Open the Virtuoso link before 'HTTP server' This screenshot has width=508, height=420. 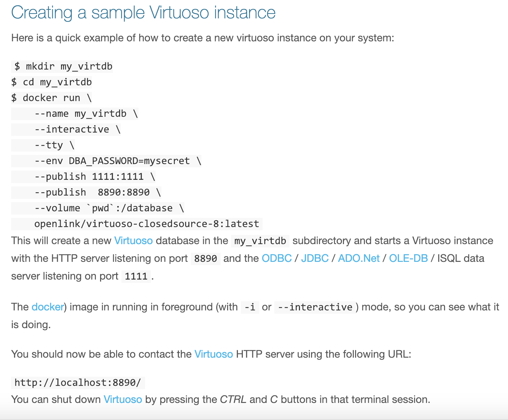click(x=214, y=354)
